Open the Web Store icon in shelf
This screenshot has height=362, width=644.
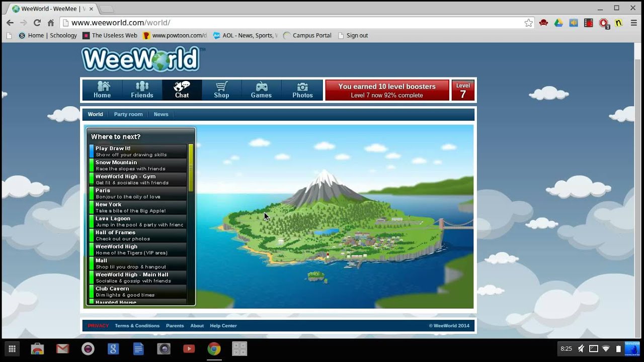click(37, 348)
